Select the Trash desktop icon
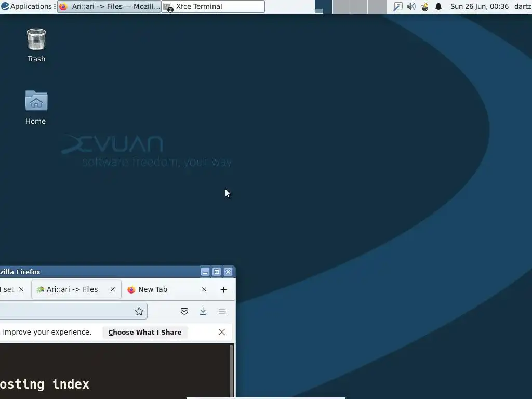The image size is (532, 399). [36, 46]
